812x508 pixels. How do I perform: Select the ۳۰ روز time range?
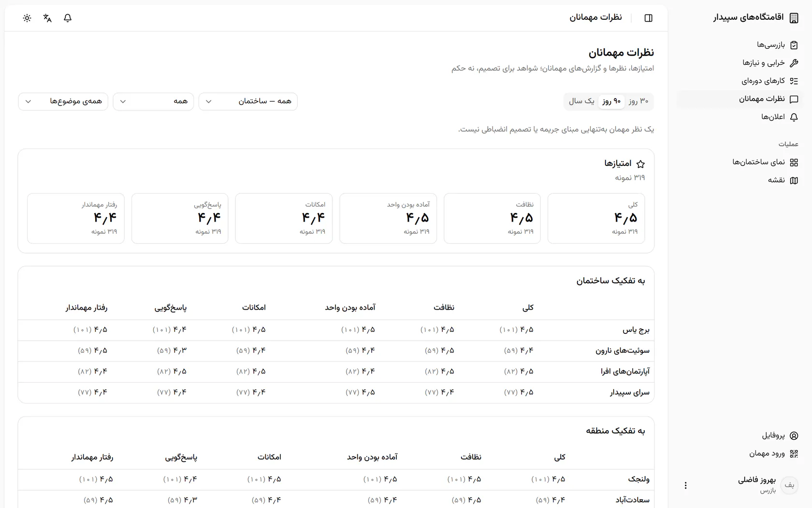point(638,101)
